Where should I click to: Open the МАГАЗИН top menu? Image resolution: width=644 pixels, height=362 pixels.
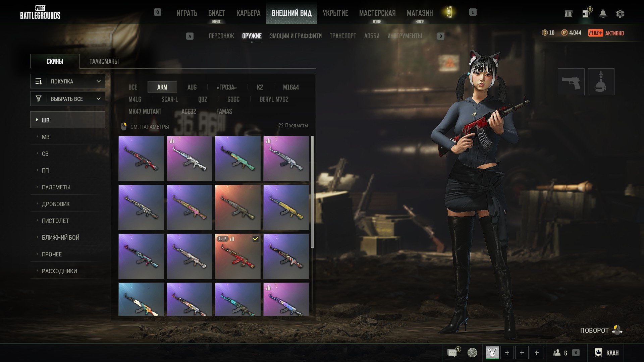(420, 13)
